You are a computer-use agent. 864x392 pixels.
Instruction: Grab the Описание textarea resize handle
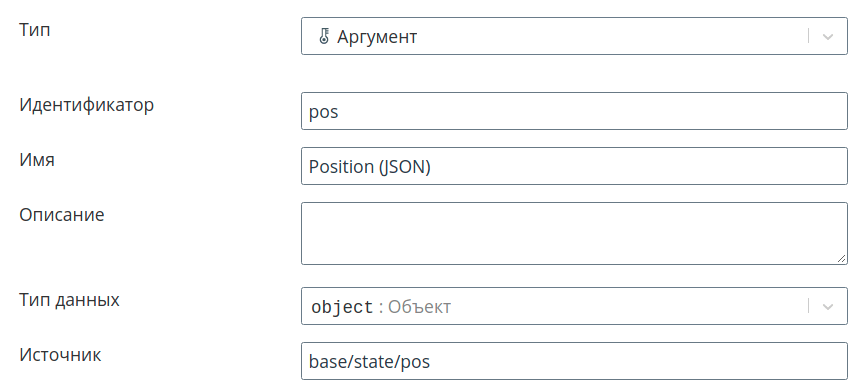(842, 259)
